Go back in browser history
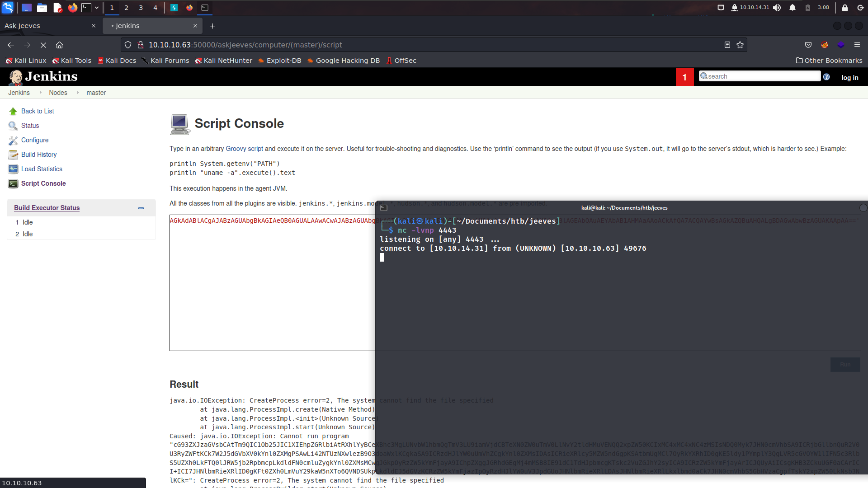Viewport: 868px width, 488px height. pos(11,45)
